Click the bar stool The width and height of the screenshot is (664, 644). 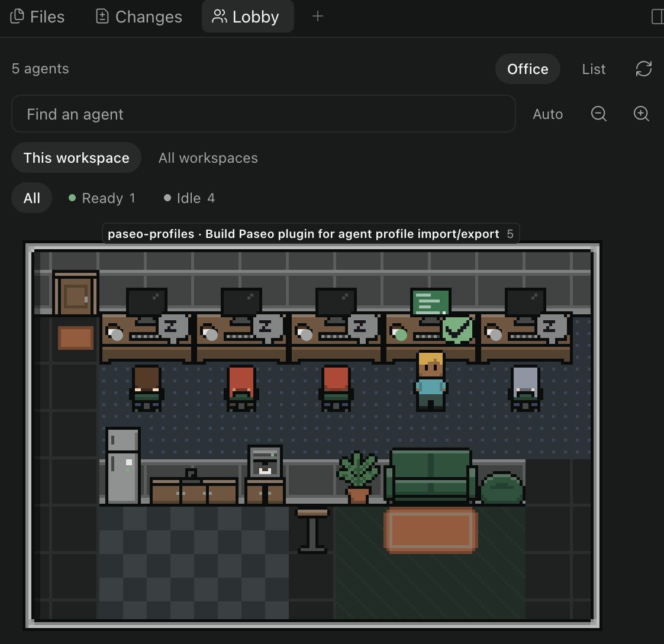pyautogui.click(x=312, y=530)
